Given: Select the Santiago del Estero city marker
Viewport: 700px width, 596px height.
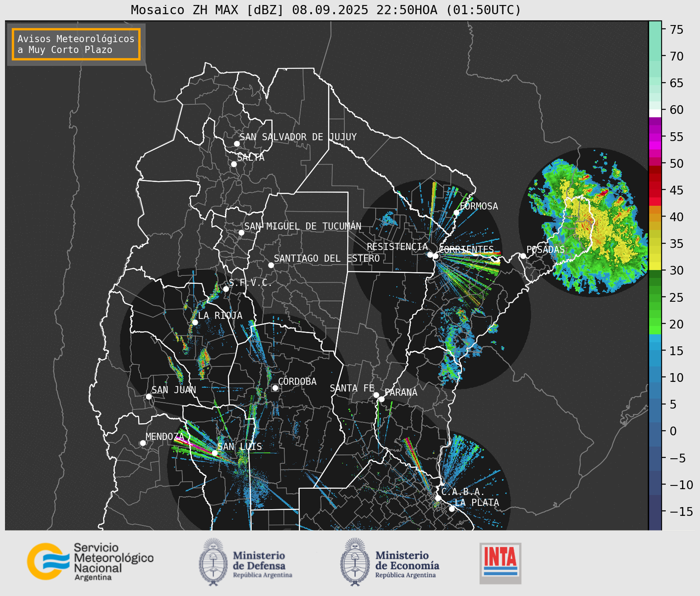Looking at the screenshot, I should point(271,265).
